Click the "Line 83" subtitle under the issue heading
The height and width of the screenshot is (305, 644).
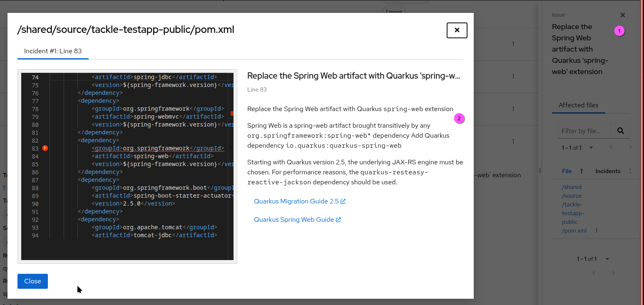tap(257, 89)
